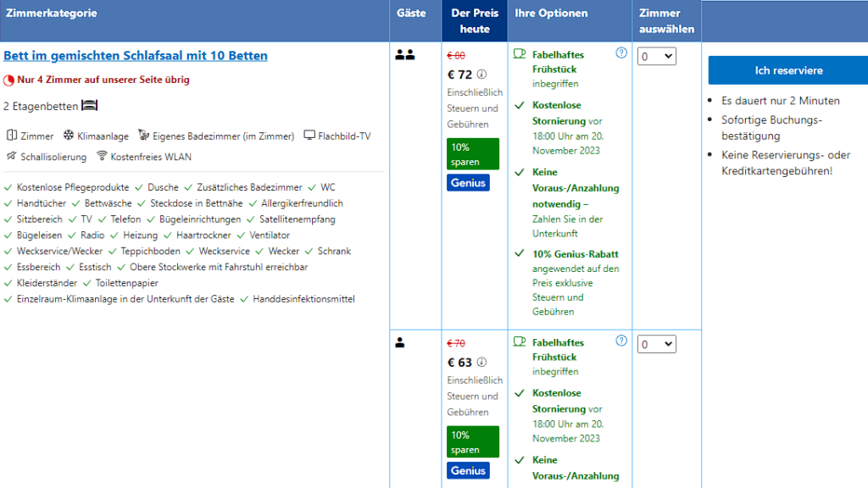
Task: Click the Zimmerkategorie column header
Action: (52, 14)
